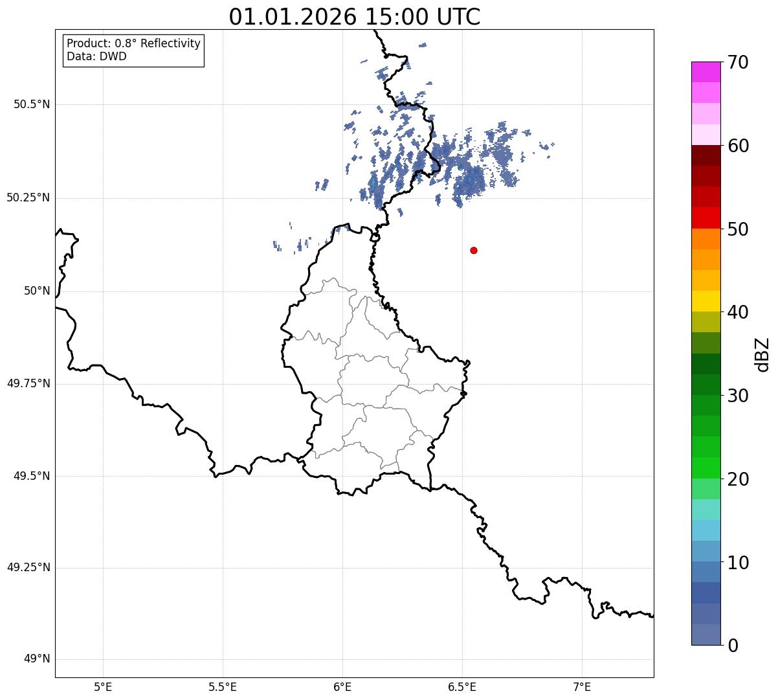This screenshot has width=778, height=700.
Task: Click the magenta top colorbar segment
Action: [706, 72]
